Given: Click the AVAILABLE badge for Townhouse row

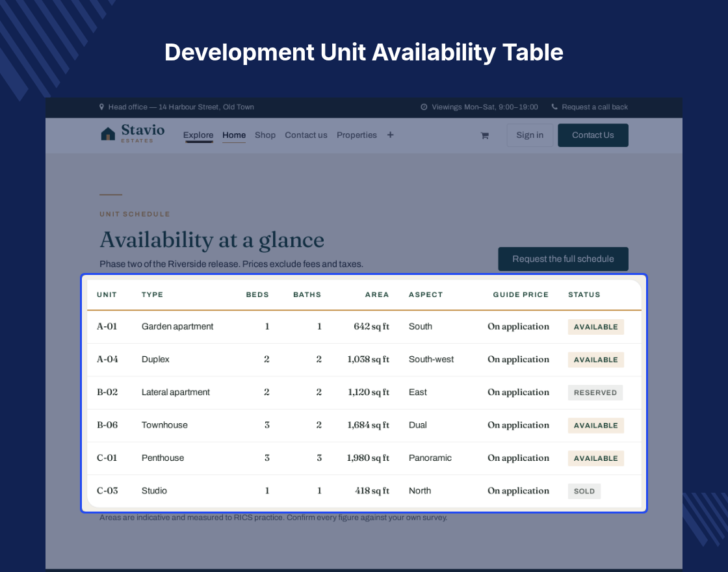Looking at the screenshot, I should click(x=595, y=425).
